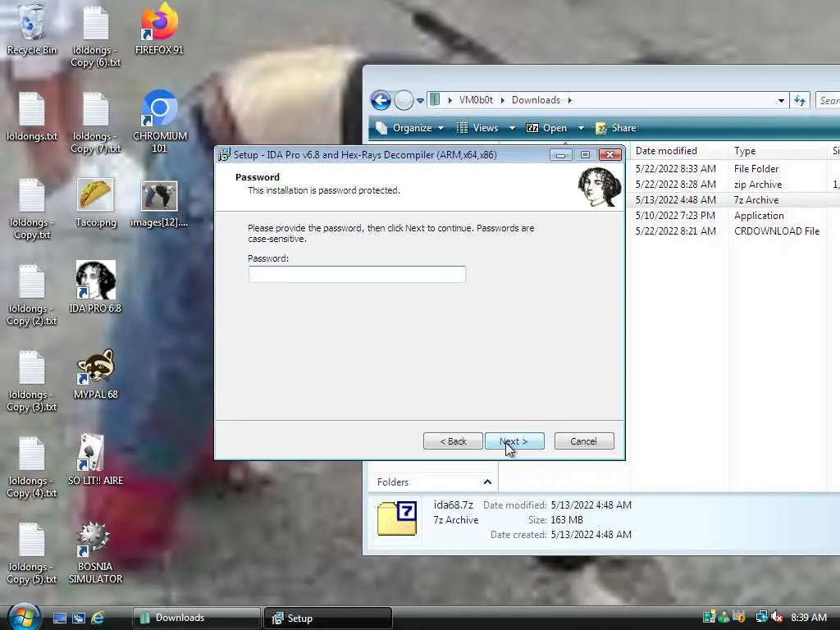This screenshot has width=840, height=630.
Task: Click the Views toolbar button
Action: coord(478,128)
